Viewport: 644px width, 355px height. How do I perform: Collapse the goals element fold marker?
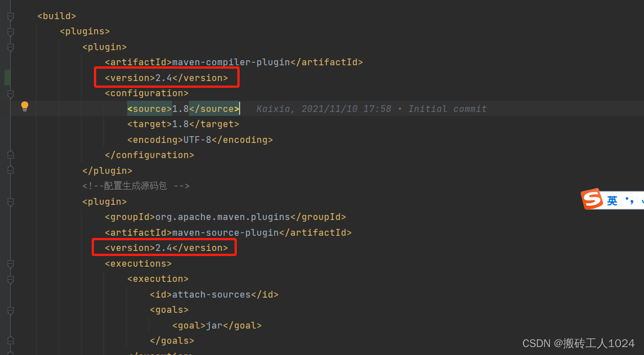[x=10, y=310]
